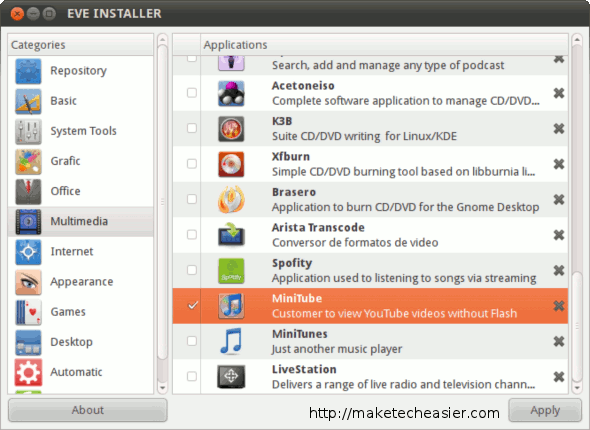Screen dimensions: 590x430
Task: Tick the Brasero checkbox
Action: pos(192,199)
